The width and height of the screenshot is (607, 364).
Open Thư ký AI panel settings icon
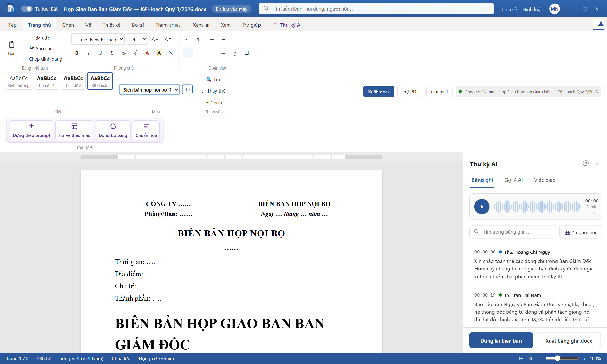point(586,163)
